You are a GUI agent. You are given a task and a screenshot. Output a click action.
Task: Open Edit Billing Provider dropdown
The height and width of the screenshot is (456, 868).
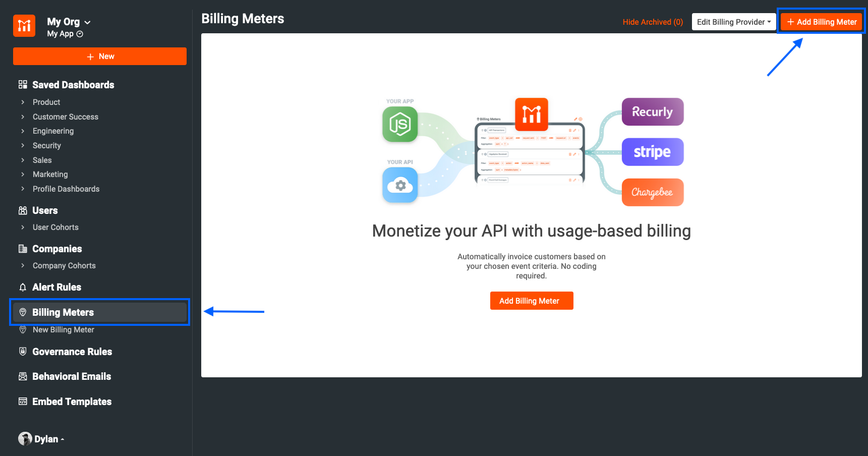pos(734,22)
